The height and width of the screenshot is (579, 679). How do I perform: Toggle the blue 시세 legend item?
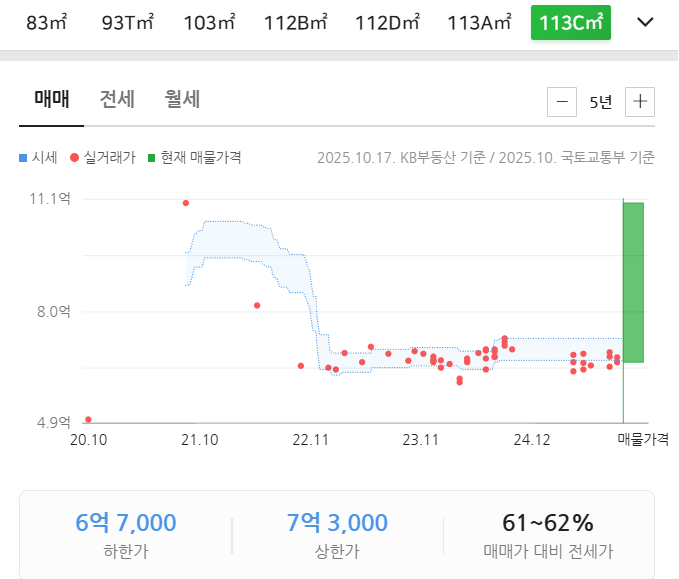click(x=38, y=157)
